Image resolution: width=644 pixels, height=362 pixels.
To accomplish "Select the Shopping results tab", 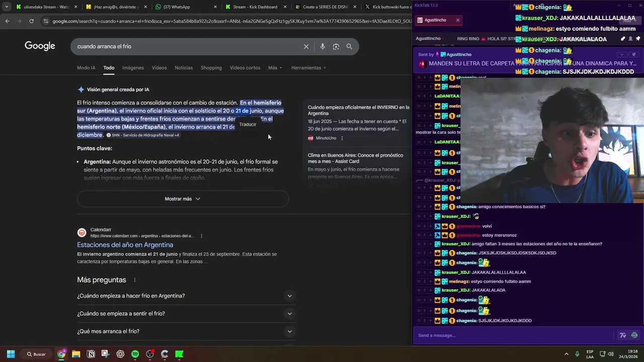I will 211,68.
